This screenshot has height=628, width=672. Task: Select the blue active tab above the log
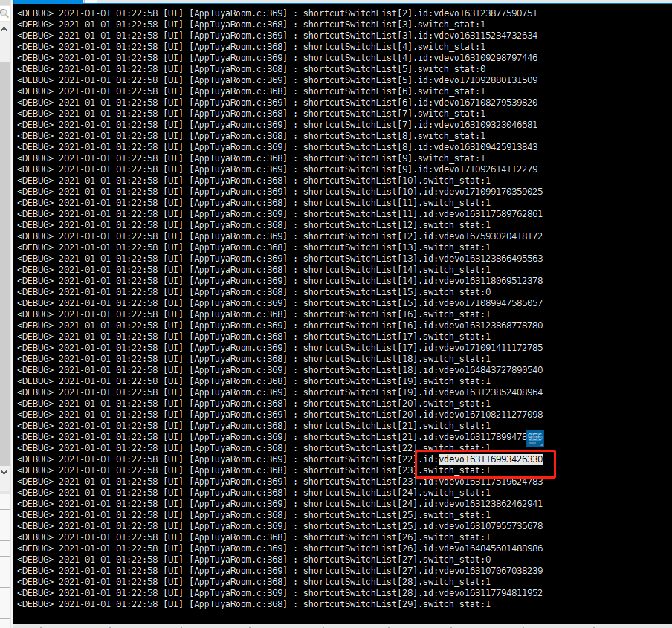point(48,1)
